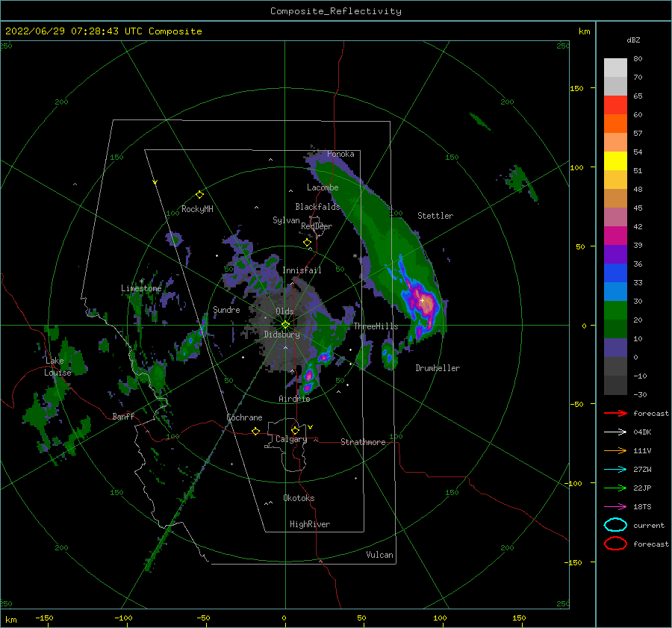Click the Calgary label
Image resolution: width=672 pixels, height=628 pixels.
click(291, 439)
